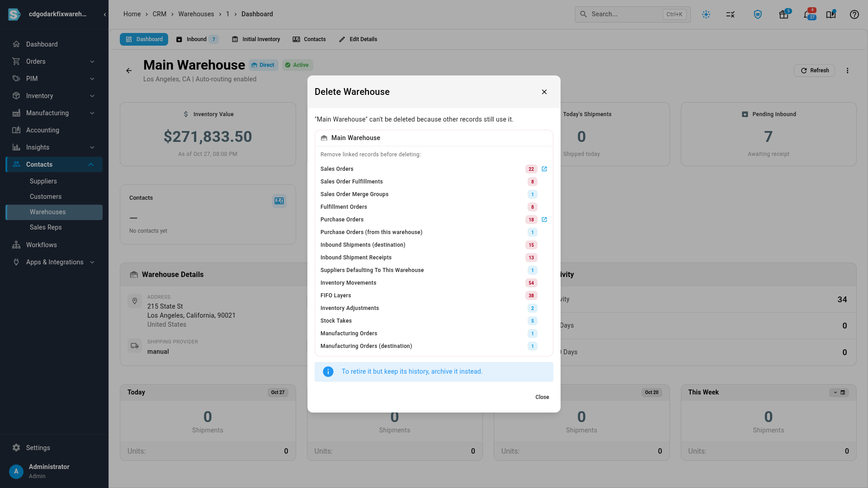This screenshot has height=488, width=868.
Task: Go to Warehouses breadcrumb link
Action: pos(196,14)
